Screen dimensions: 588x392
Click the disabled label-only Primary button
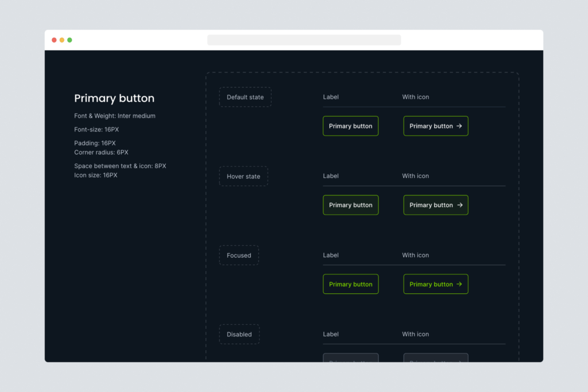click(x=350, y=358)
